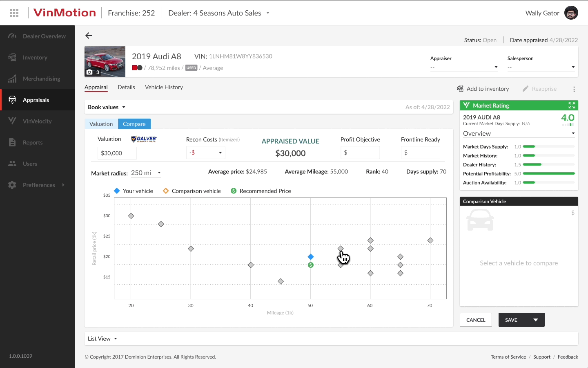Viewport: 588px width, 368px height.
Task: Switch to the Details tab
Action: click(x=126, y=87)
